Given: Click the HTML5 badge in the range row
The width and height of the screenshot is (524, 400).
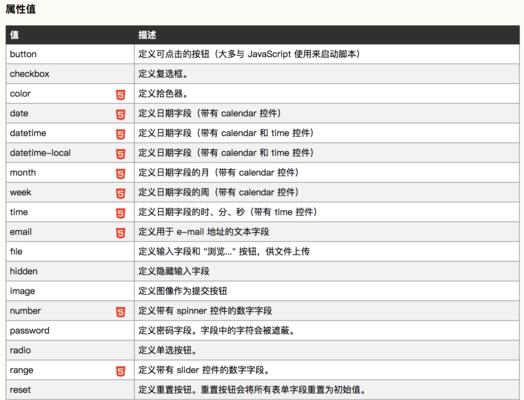Looking at the screenshot, I should [121, 371].
